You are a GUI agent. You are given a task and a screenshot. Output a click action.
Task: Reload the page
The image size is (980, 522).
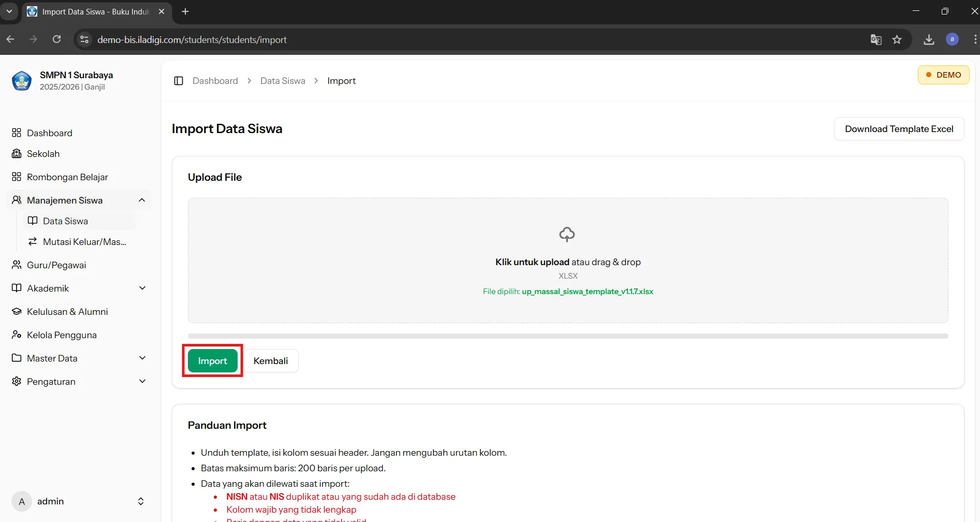tap(57, 39)
